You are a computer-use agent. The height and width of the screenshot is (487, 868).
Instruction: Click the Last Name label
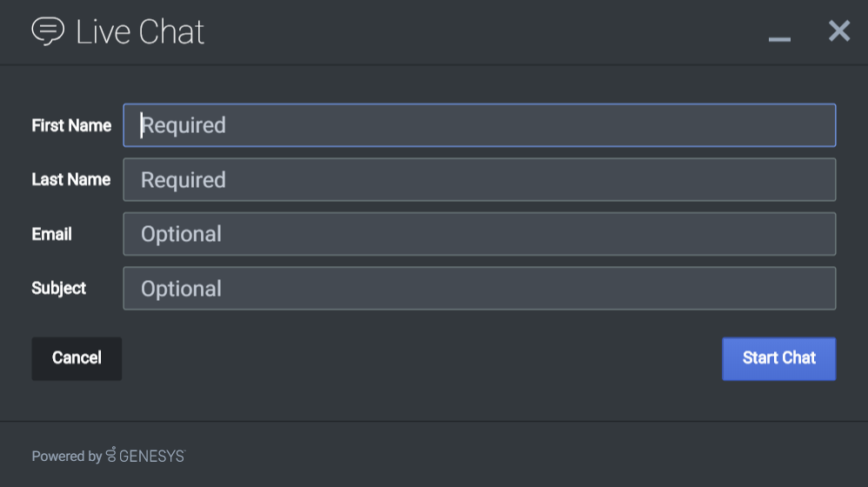coord(71,179)
